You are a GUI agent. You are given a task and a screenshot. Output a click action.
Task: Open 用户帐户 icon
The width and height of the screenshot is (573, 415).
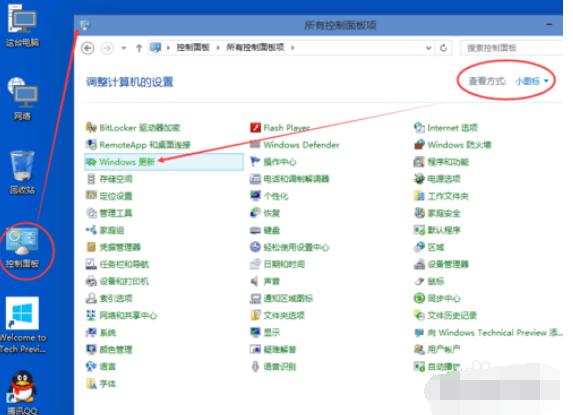tap(419, 350)
